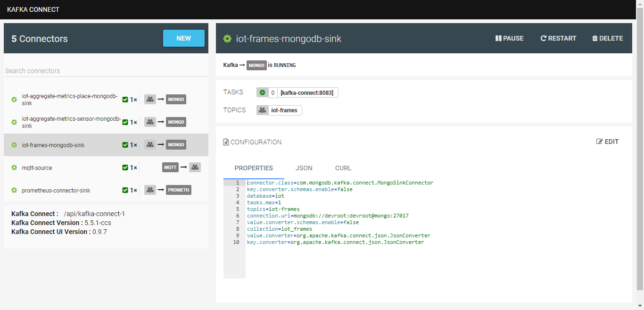This screenshot has width=644, height=310.
Task: Click Kafka icon in iot-aggregate-metrics-sensor row
Action: [x=150, y=122]
